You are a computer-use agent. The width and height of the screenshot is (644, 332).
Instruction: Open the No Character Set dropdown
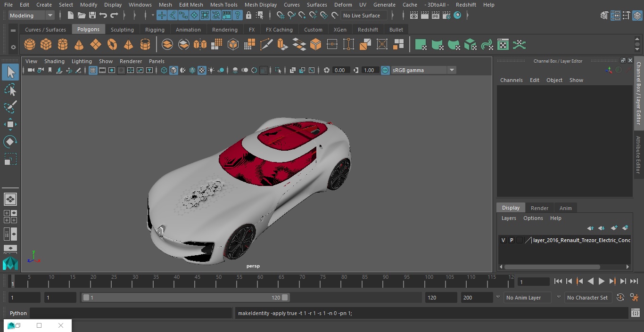tap(588, 298)
